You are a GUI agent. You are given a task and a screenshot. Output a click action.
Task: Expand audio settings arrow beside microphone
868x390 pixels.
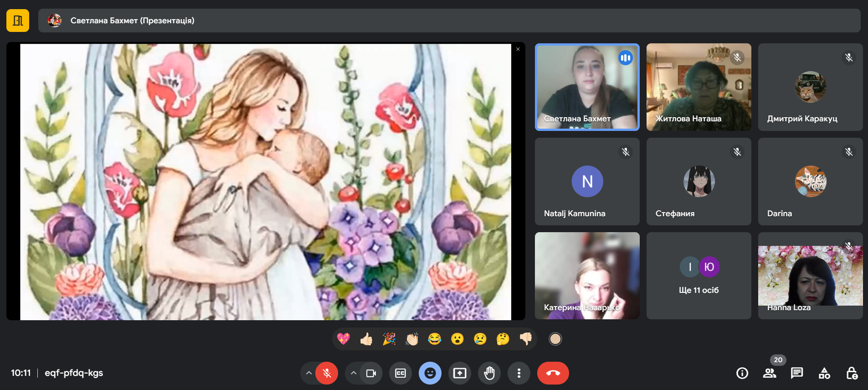click(x=309, y=373)
